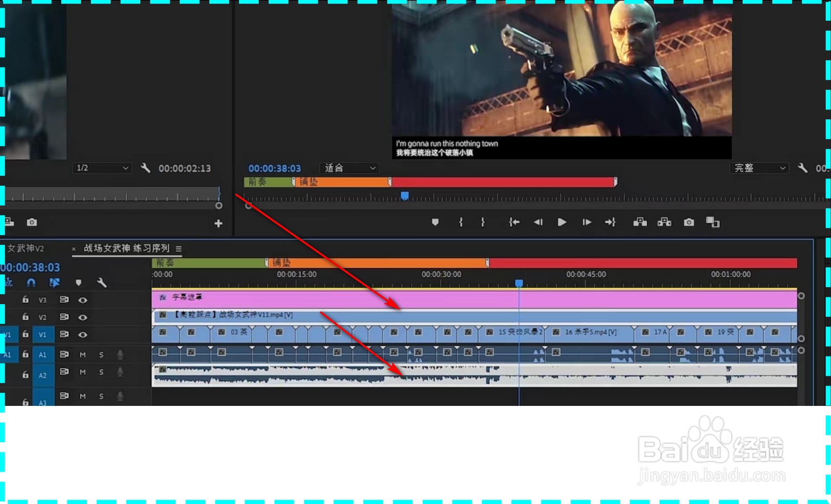The height and width of the screenshot is (504, 831).
Task: Toggle Linked Selection in the timeline
Action: 55,282
